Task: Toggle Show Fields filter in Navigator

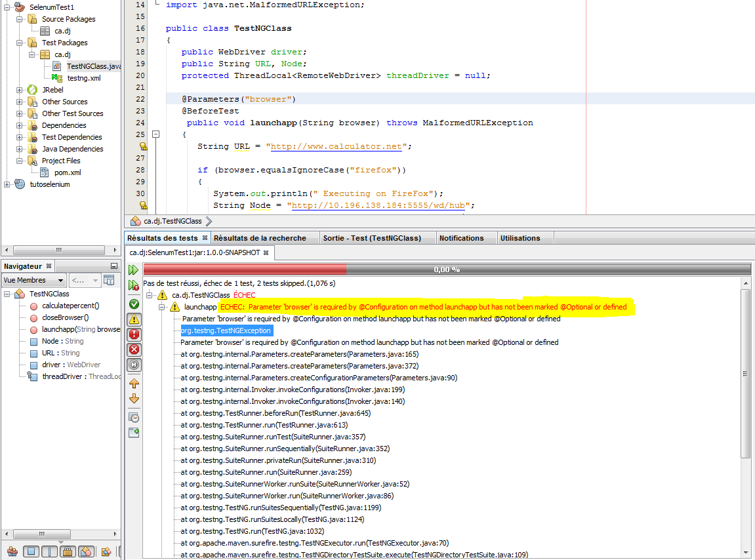Action: 31,552
